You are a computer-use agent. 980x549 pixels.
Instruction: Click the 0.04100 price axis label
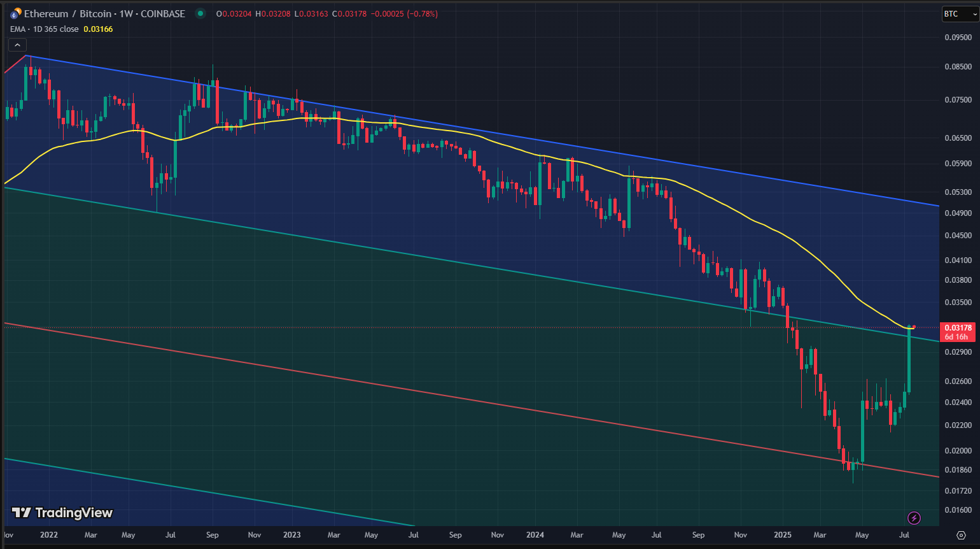coord(958,260)
